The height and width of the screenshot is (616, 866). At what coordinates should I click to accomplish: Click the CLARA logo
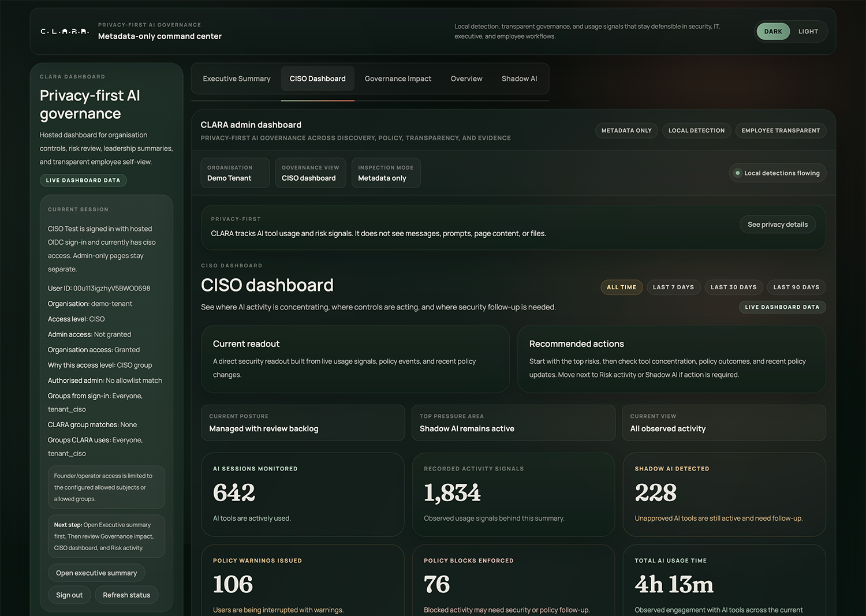[x=64, y=31]
